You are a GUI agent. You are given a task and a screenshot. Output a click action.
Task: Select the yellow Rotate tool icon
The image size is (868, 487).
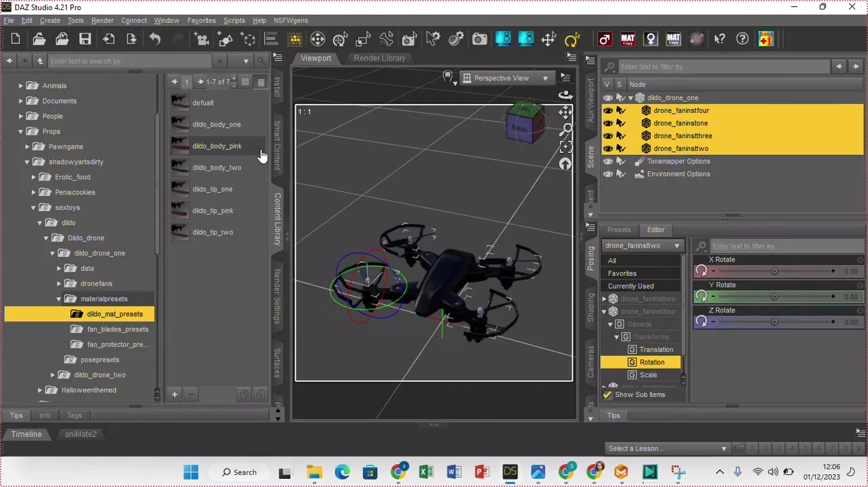click(x=572, y=39)
